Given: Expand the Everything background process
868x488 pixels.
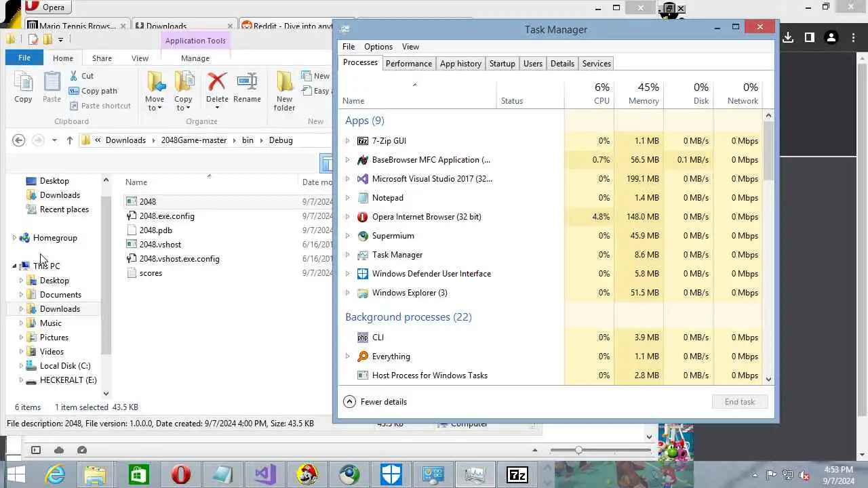Looking at the screenshot, I should click(348, 357).
